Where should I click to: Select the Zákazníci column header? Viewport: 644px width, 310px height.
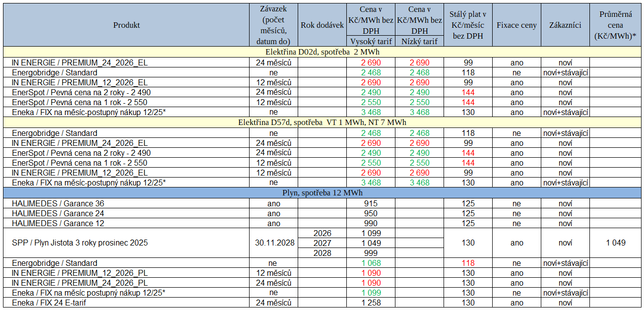[565, 25]
